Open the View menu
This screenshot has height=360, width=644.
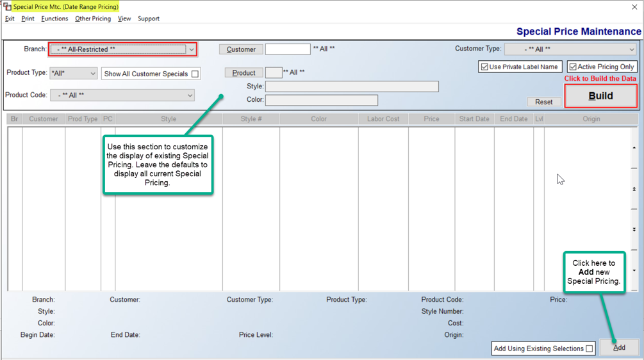(124, 19)
